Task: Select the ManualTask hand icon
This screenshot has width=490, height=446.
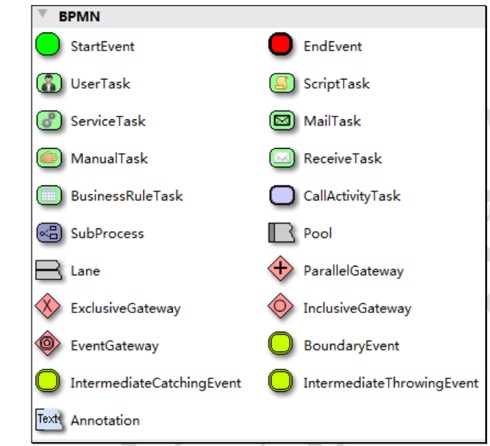Action: coord(49,158)
